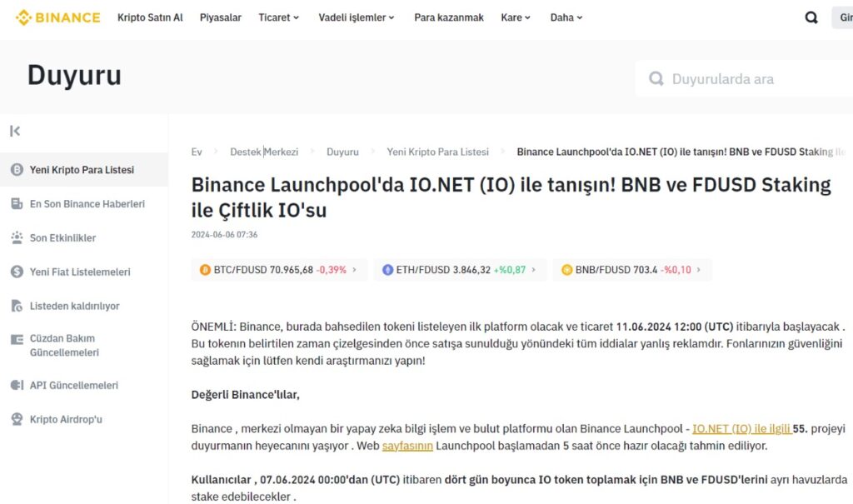Click the Yeni Kripto Para Listesi sidebar icon
Screen dimensions: 853x504
pos(17,170)
